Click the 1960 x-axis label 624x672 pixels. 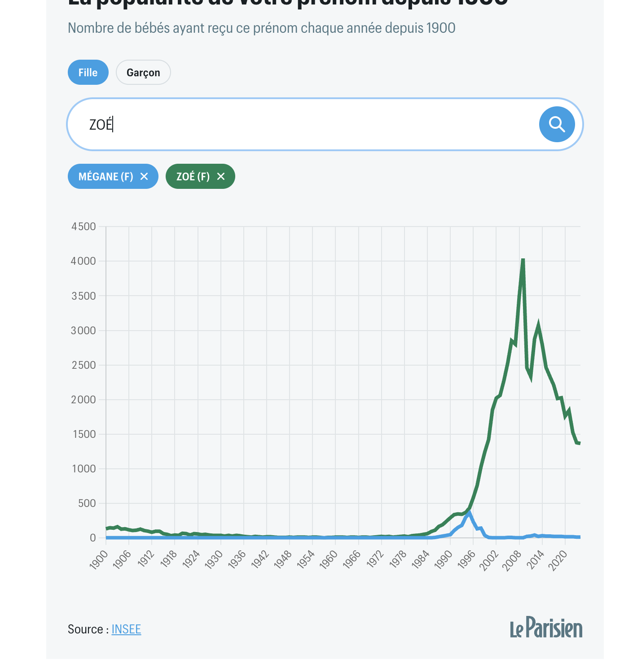click(329, 560)
